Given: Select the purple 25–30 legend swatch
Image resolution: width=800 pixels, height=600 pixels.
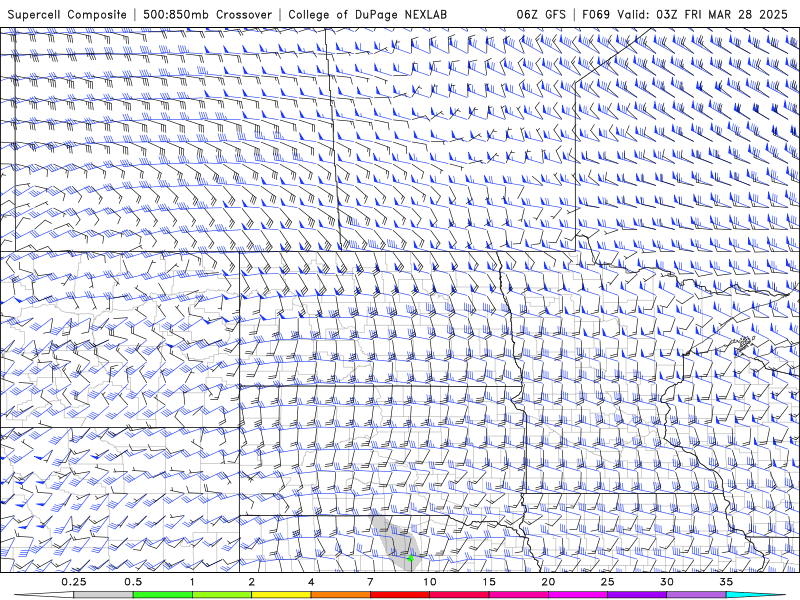Looking at the screenshot, I should click(x=637, y=595).
